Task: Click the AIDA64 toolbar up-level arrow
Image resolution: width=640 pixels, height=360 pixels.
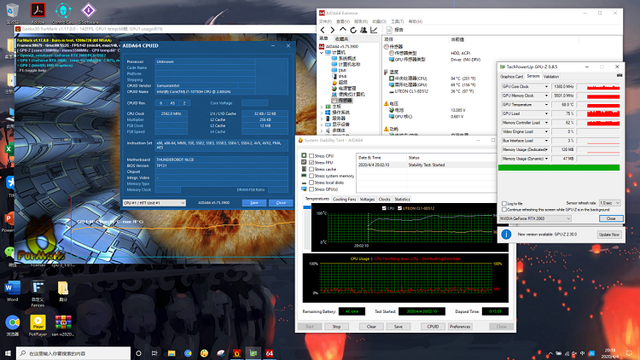Action: pyautogui.click(x=343, y=30)
